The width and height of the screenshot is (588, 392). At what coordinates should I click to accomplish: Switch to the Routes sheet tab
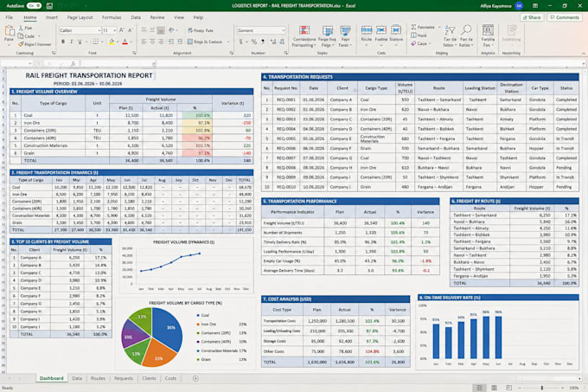(x=98, y=378)
